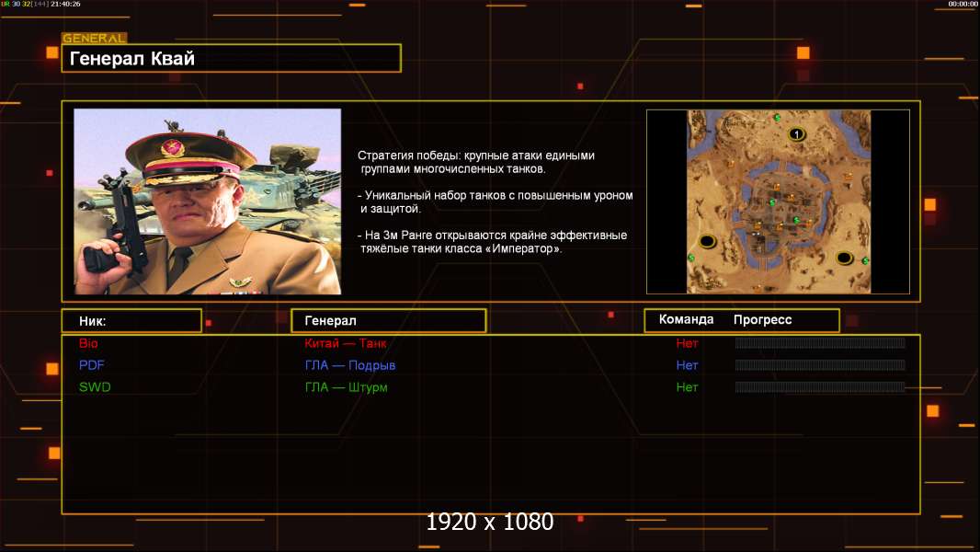This screenshot has width=980, height=552.
Task: Click the 00:00:00 timer readout
Action: [x=963, y=4]
